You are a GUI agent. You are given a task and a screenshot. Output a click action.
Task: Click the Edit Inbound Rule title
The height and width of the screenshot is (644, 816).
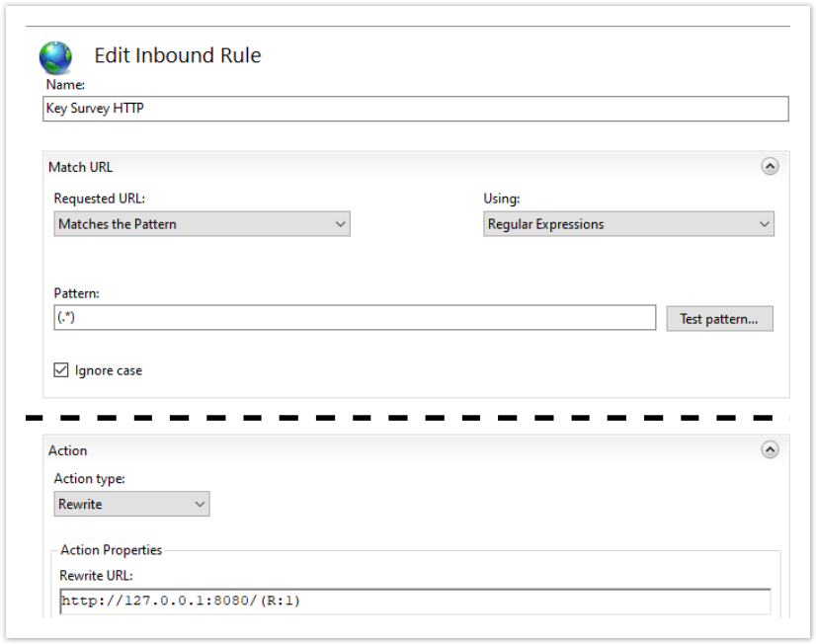click(178, 55)
